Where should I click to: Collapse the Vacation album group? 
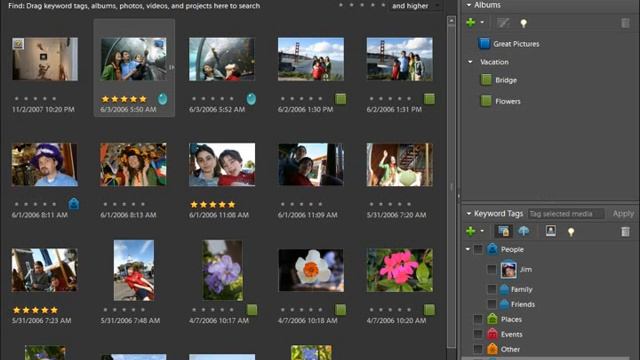pos(470,62)
